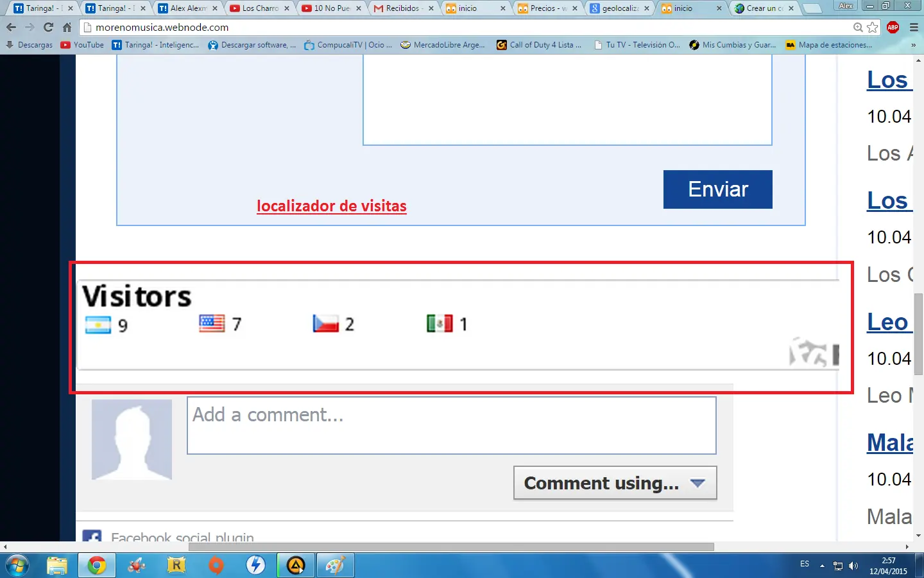The height and width of the screenshot is (578, 924).
Task: Switch to the geolocaliz tab
Action: coord(619,8)
